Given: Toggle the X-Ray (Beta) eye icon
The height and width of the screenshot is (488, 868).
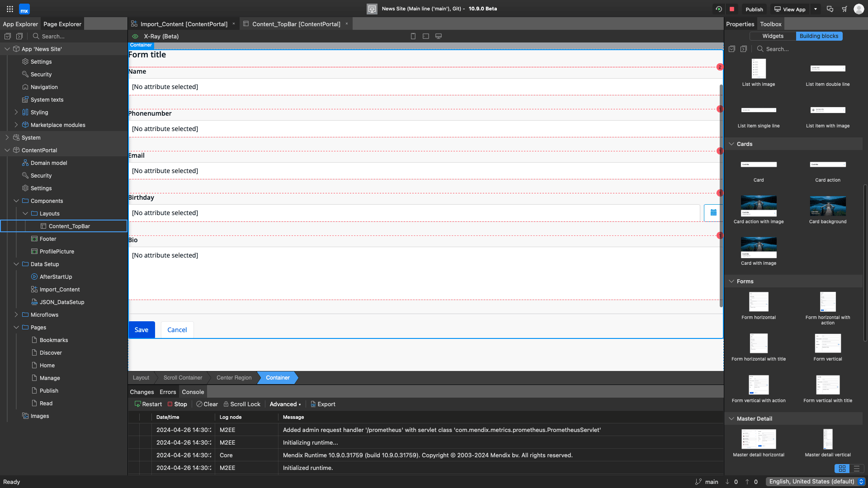Looking at the screenshot, I should 135,36.
